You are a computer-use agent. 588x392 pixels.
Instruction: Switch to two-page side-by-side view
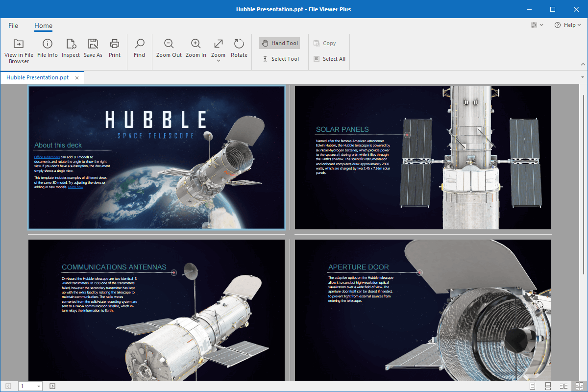tap(564, 387)
